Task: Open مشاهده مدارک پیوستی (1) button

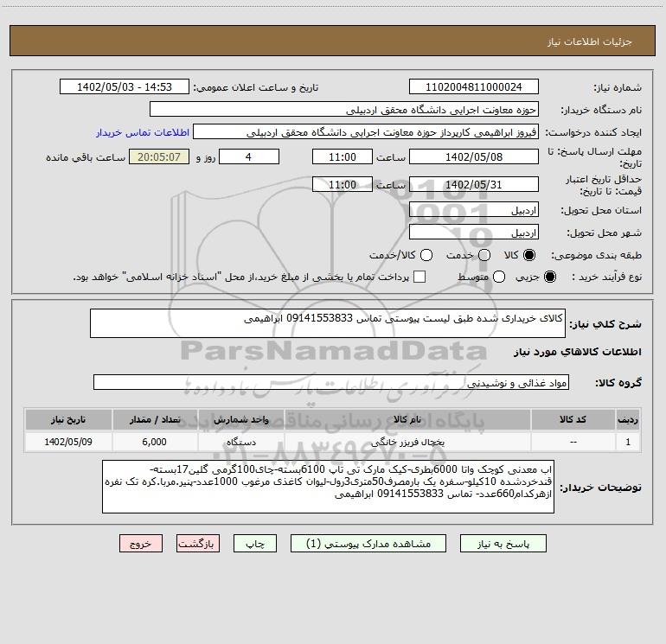Action: [x=368, y=544]
